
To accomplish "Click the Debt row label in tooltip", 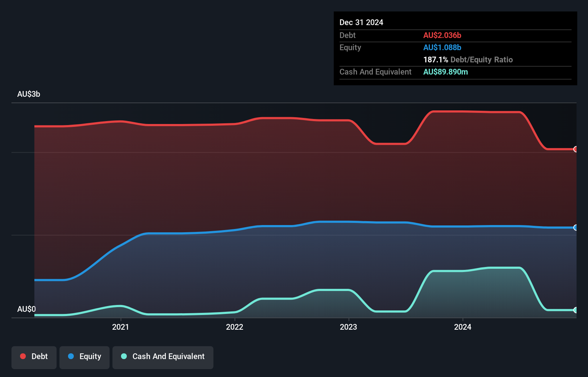I will [x=347, y=35].
